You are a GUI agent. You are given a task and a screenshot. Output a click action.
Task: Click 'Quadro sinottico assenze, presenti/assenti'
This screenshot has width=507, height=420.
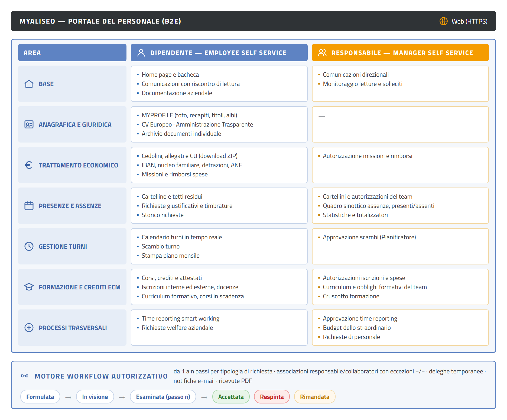point(379,206)
